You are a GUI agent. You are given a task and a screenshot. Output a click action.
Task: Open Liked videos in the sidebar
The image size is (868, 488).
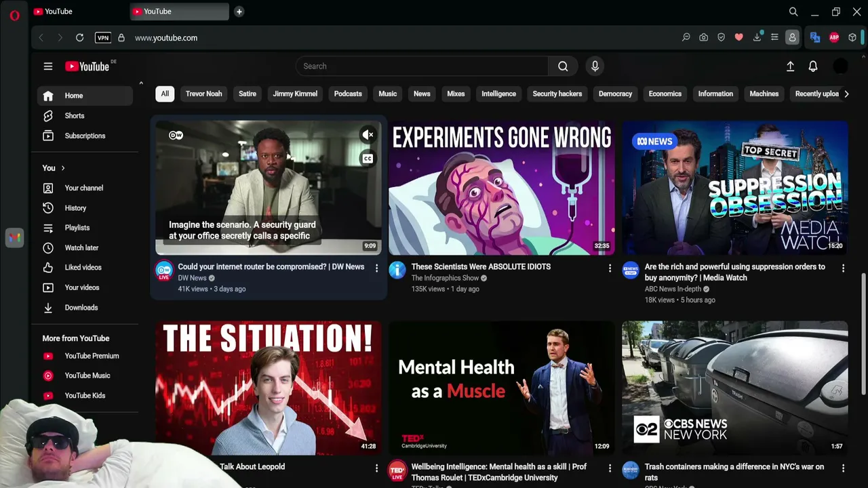[85, 268]
